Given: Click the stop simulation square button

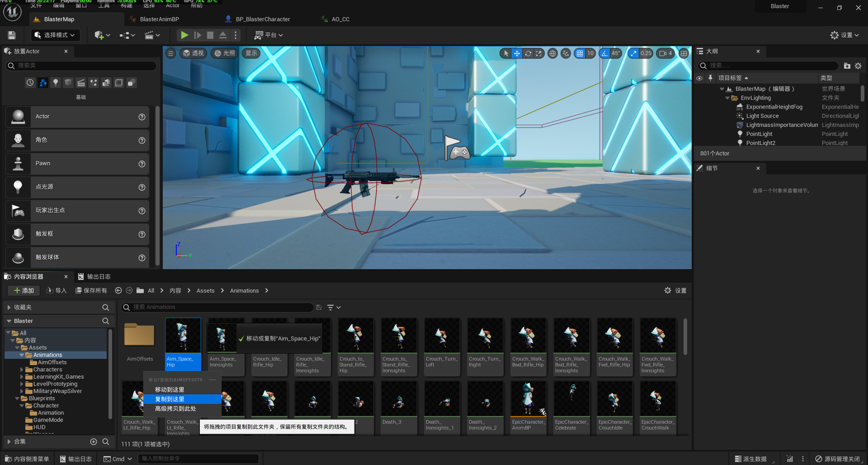Looking at the screenshot, I should 210,35.
